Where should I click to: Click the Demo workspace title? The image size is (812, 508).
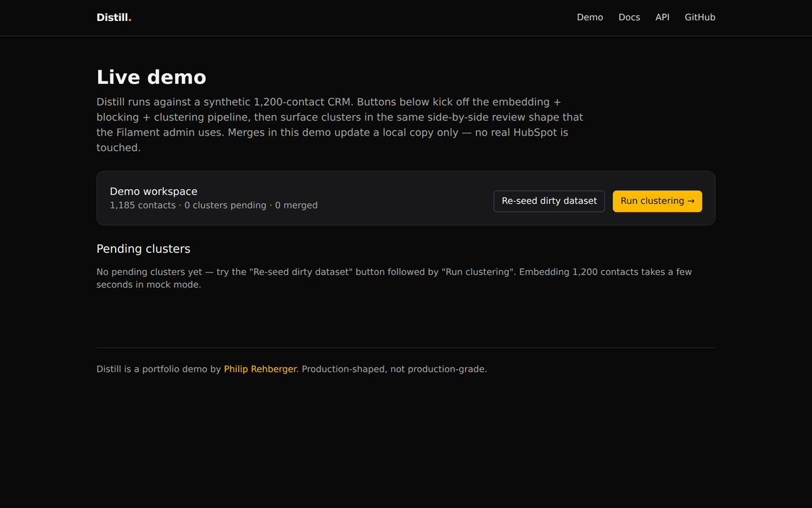point(154,192)
